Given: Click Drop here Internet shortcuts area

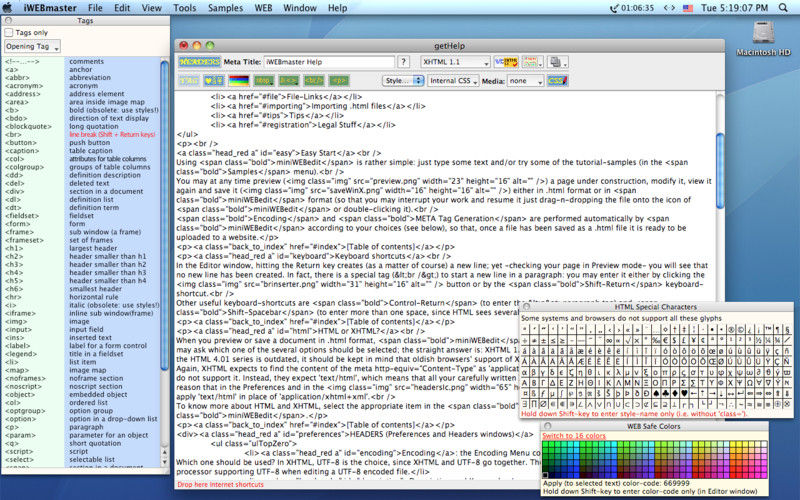Looking at the screenshot, I should (x=220, y=484).
